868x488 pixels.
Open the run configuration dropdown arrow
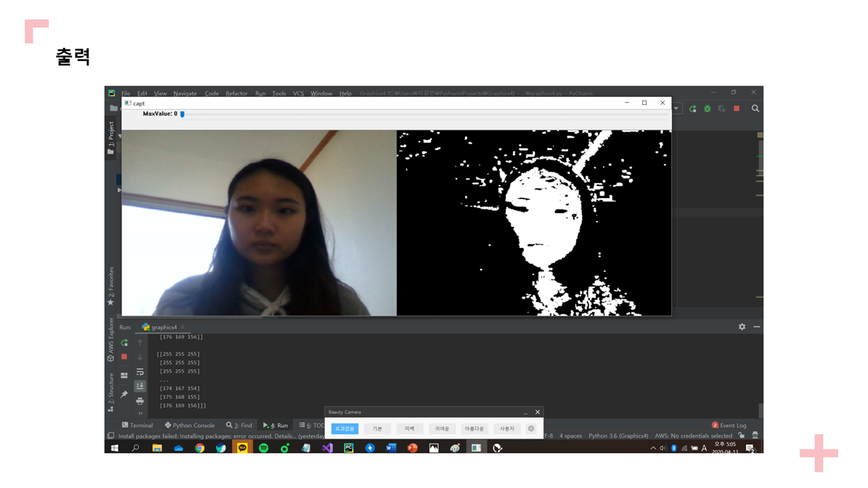click(x=676, y=108)
